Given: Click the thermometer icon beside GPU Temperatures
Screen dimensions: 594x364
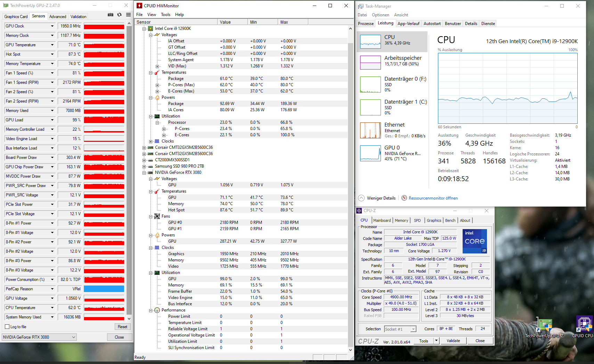Looking at the screenshot, I should [x=157, y=191].
